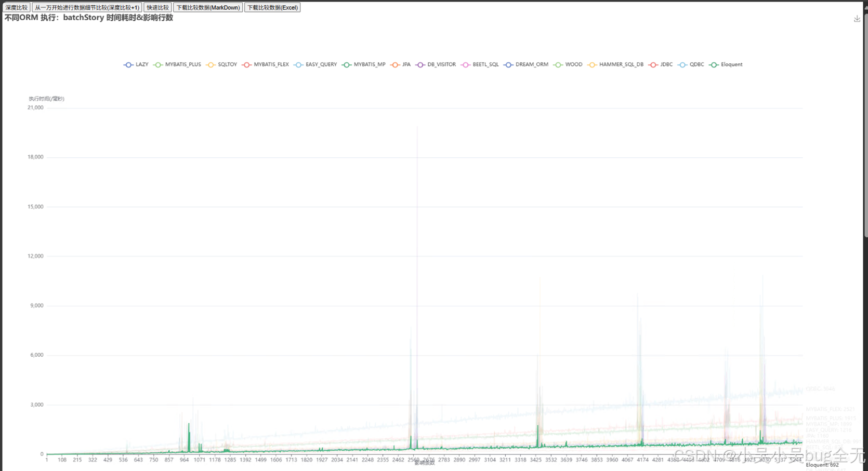Screen dimensions: 868x471
Task: Toggle the WOOD series
Action: click(568, 64)
